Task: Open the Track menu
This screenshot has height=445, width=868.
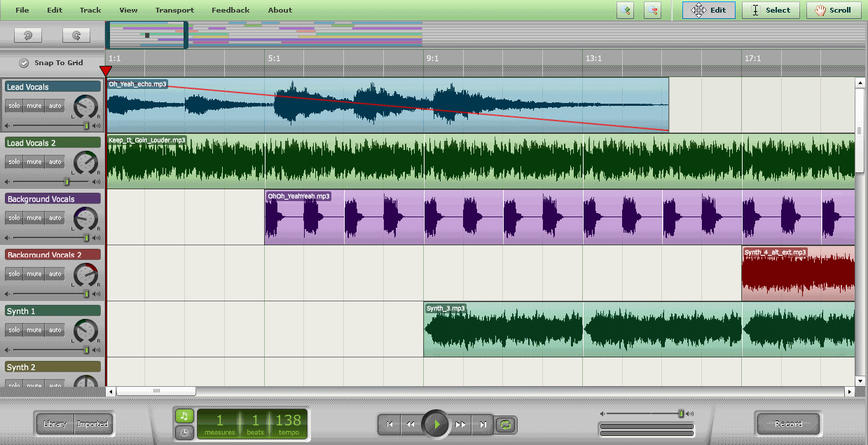Action: (x=90, y=11)
